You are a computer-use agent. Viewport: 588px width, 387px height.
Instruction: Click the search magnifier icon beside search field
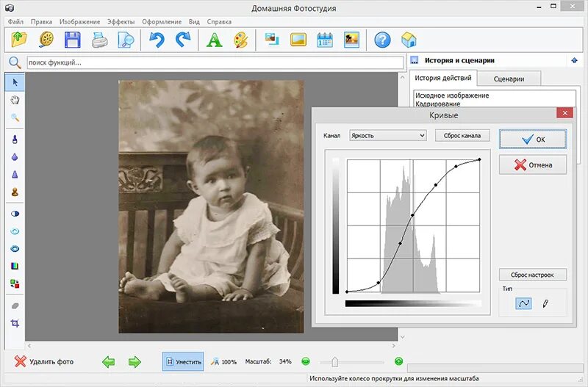point(15,62)
